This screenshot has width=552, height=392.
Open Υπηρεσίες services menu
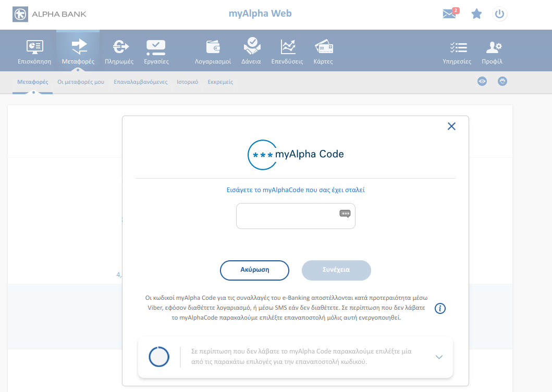pyautogui.click(x=457, y=53)
